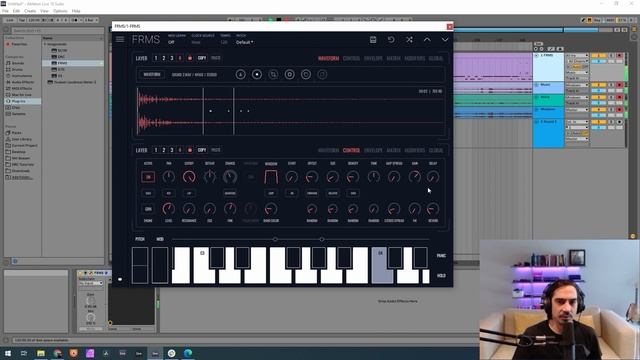Open input type dropdown on 1 FRMS track
Image resolution: width=640 pixels, height=360 pixels.
pos(577,56)
